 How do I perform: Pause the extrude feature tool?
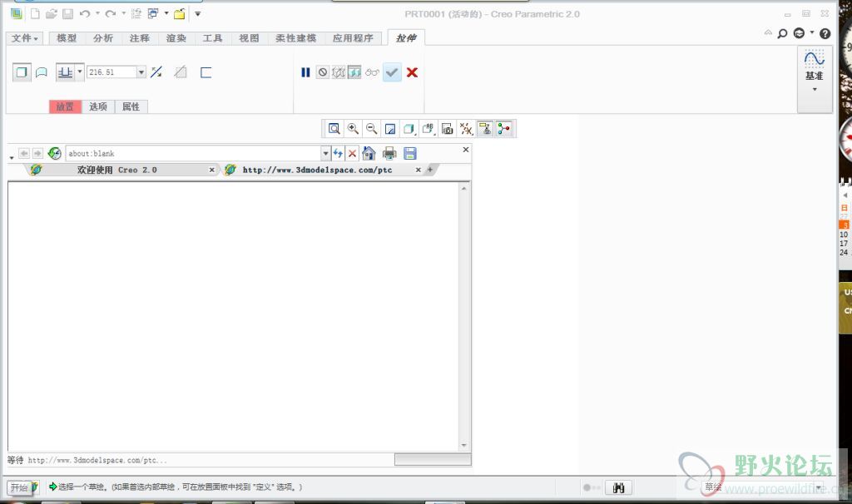(305, 72)
